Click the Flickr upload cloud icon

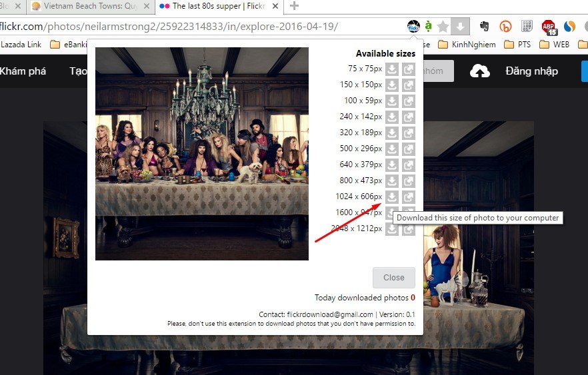click(479, 71)
